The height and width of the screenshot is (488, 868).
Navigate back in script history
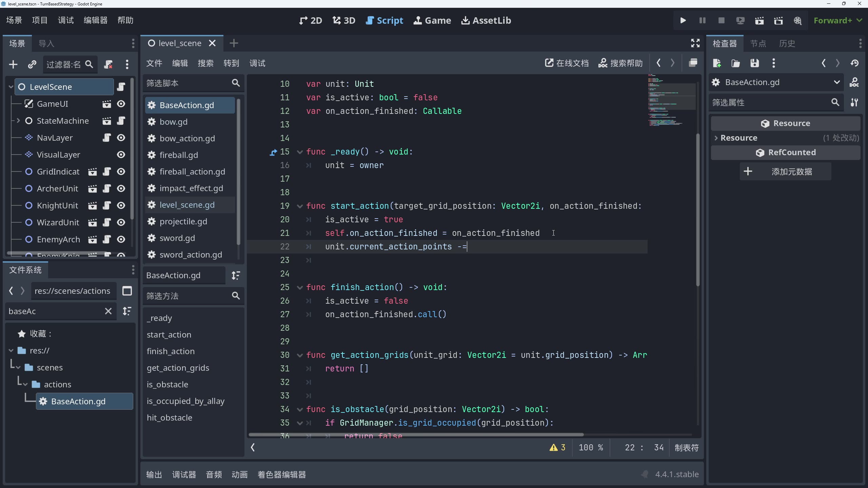tap(658, 63)
